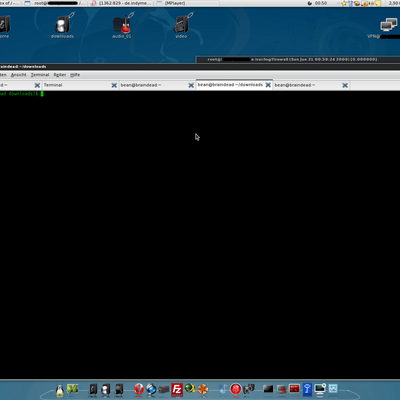Switch to the root@ window in the taskbar
This screenshot has width=400, height=400.
point(55,3)
